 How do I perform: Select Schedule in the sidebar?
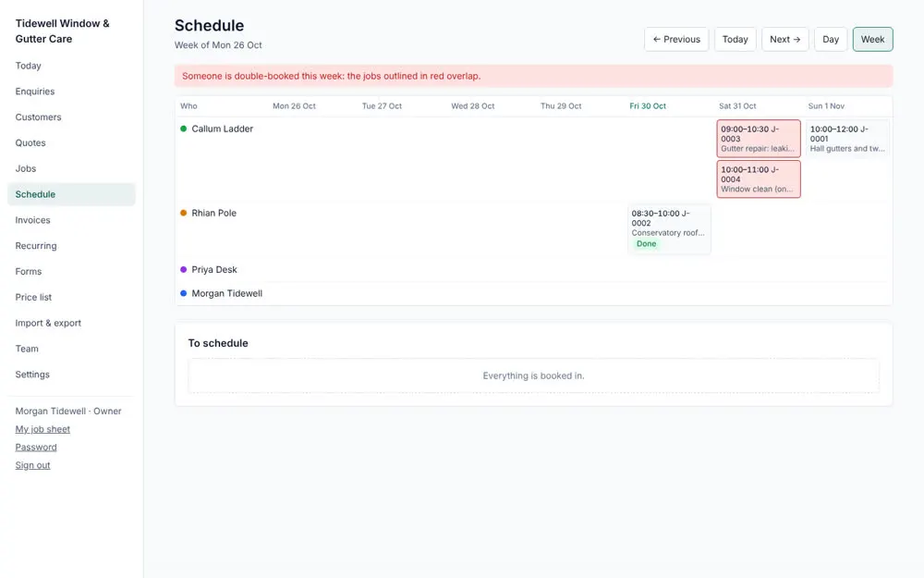(x=71, y=194)
